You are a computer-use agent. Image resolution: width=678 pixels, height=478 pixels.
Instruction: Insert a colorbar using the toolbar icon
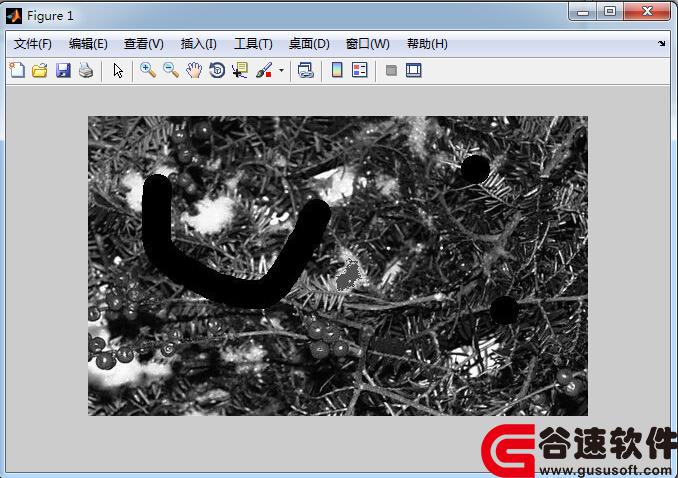(337, 70)
